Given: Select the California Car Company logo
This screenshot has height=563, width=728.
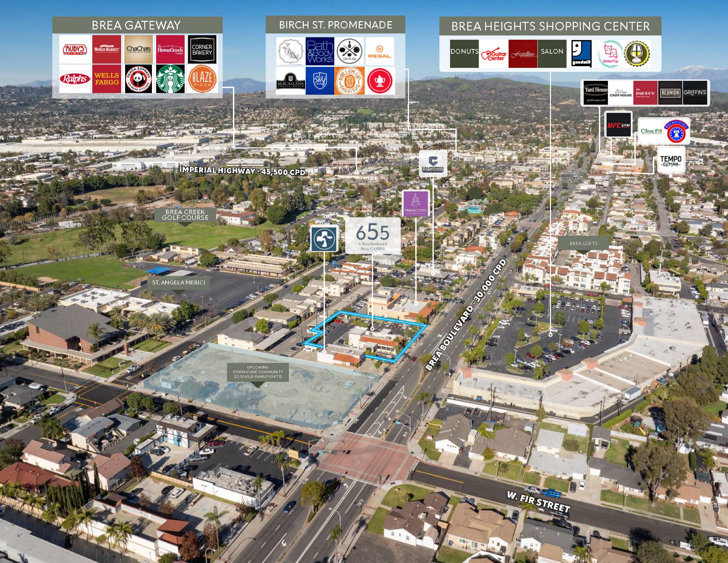Looking at the screenshot, I should 433,164.
